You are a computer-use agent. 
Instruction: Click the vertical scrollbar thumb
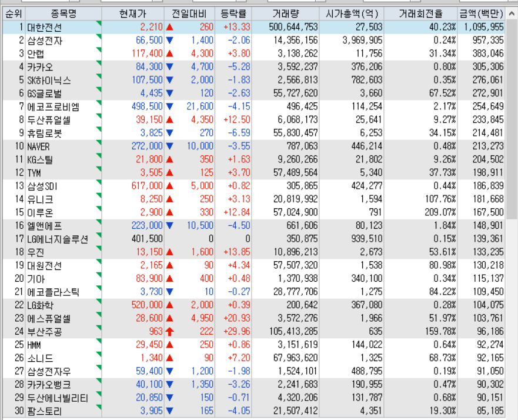(x=512, y=119)
